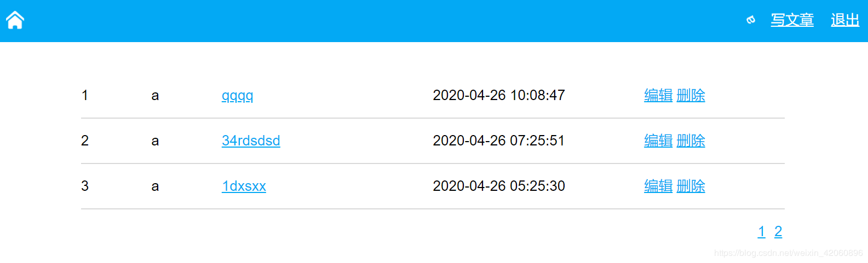The height and width of the screenshot is (263, 868).
Task: Open the article titled 34rdsdsd
Action: point(251,141)
